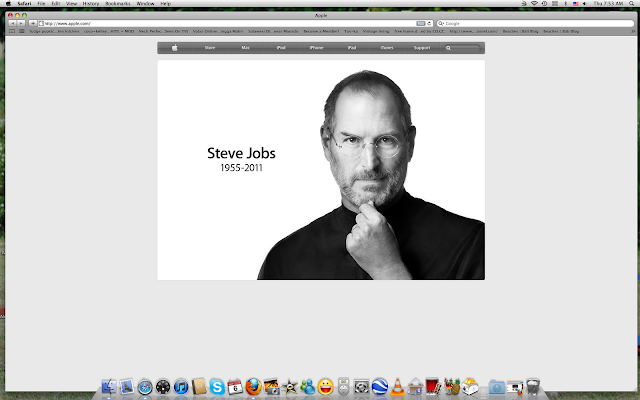
Task: Launch Yahoo Messenger smiley icon
Action: tap(326, 387)
